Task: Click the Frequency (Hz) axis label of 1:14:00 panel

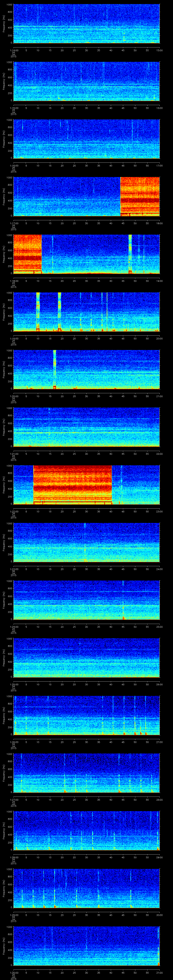Action: (x=4, y=24)
